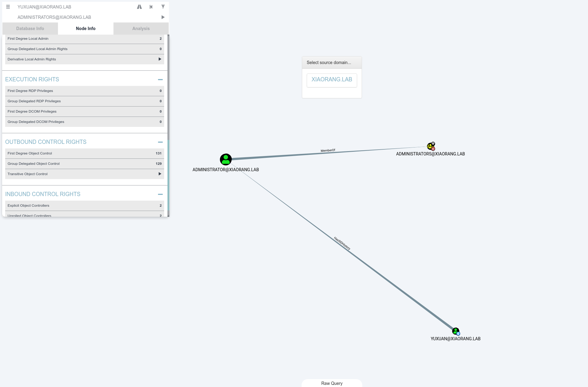588x387 pixels.
Task: Select the YUXUAN user node icon
Action: point(456,331)
